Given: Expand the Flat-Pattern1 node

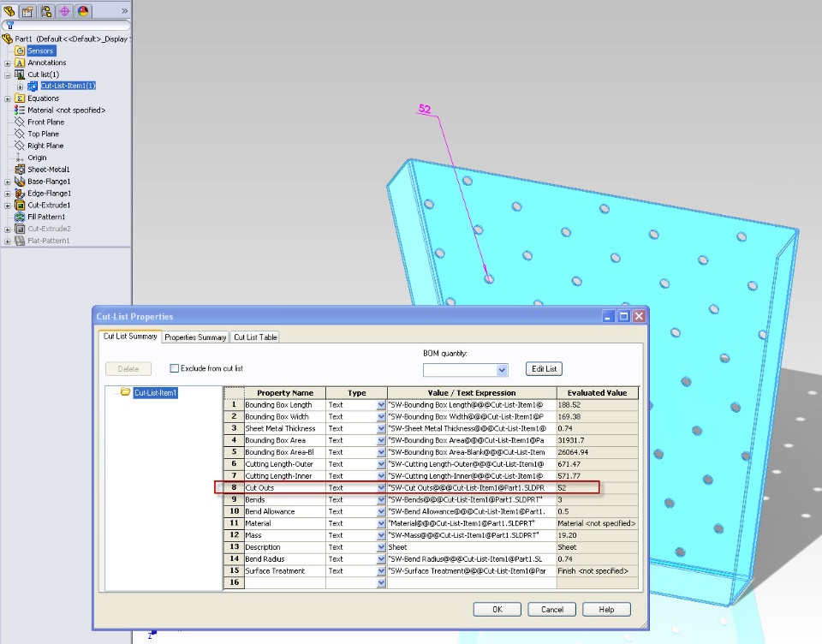Looking at the screenshot, I should coord(8,241).
